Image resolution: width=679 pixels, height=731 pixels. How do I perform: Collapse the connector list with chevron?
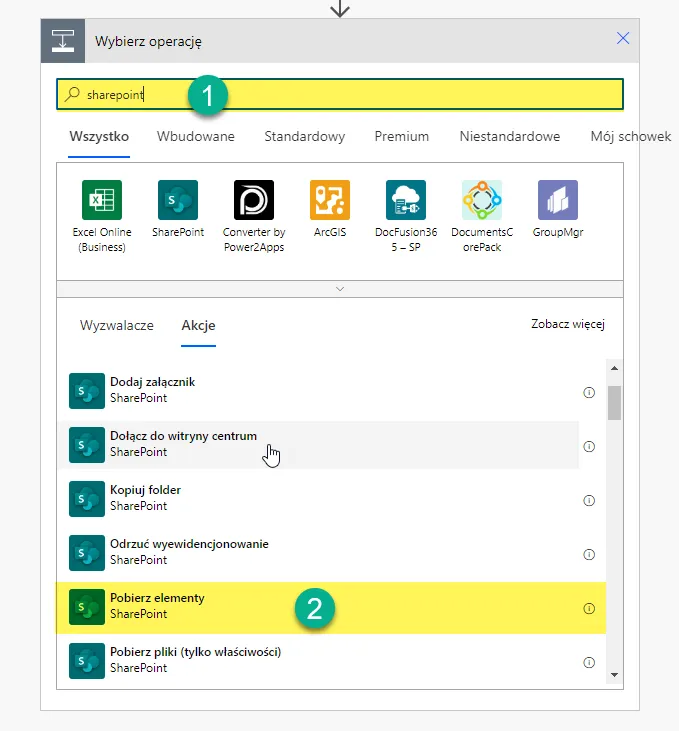tap(340, 288)
